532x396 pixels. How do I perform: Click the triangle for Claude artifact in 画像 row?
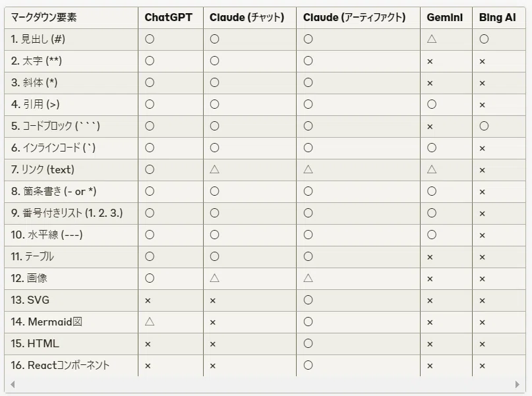click(x=308, y=278)
